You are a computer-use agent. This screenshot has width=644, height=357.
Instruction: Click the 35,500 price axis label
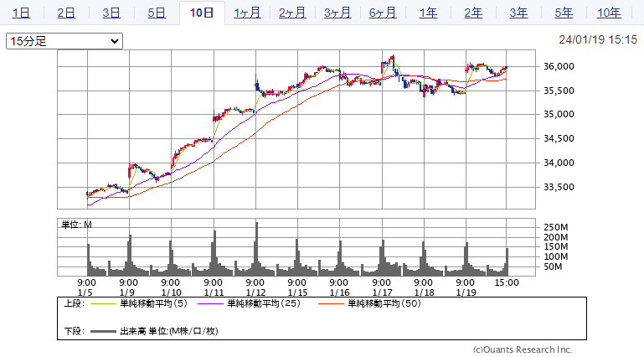click(559, 91)
